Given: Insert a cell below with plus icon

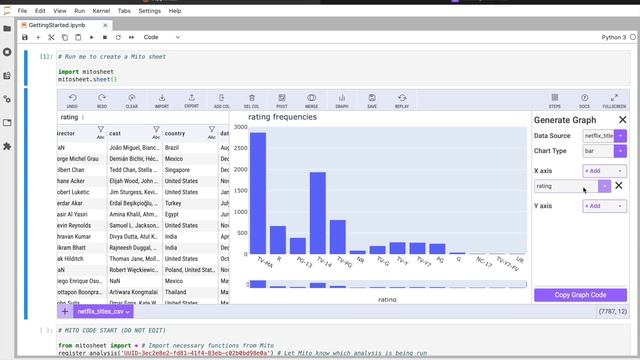Looking at the screenshot, I should coord(38,37).
